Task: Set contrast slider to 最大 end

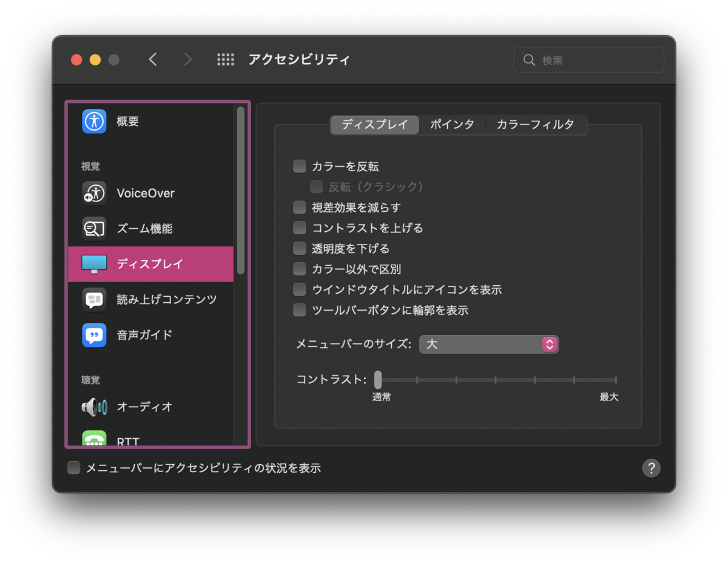Action: click(x=616, y=380)
